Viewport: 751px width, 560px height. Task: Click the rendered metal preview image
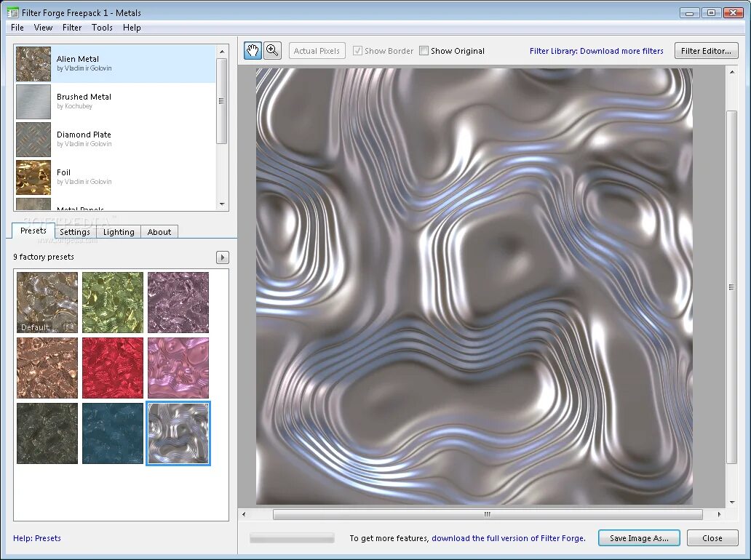tap(474, 287)
